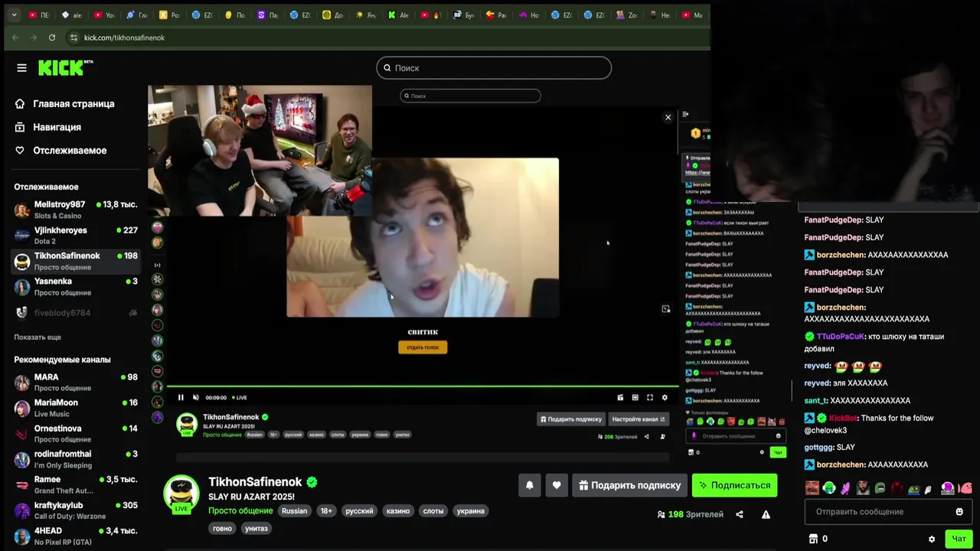Click Подарить подписку button
The width and height of the screenshot is (980, 551).
pos(629,485)
